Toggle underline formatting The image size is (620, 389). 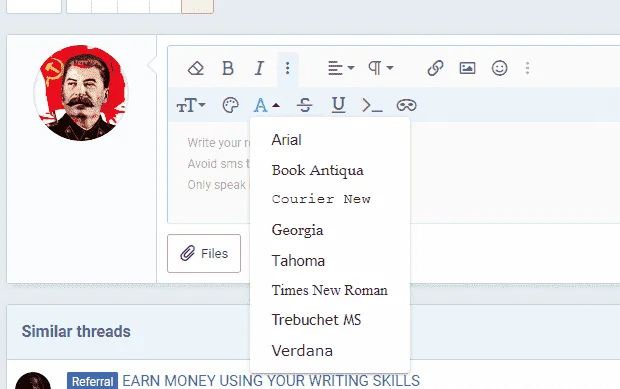tap(338, 106)
